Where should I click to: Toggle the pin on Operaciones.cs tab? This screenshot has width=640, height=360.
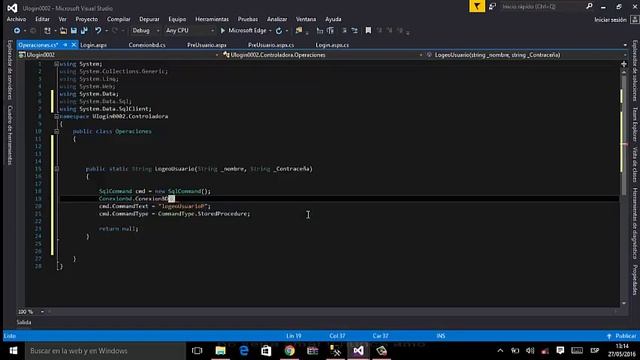point(65,45)
